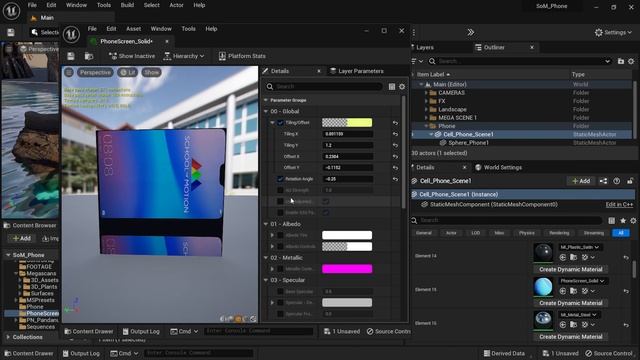Reset Rotation Angle to its default value
This screenshot has width=640, height=360.
395,179
